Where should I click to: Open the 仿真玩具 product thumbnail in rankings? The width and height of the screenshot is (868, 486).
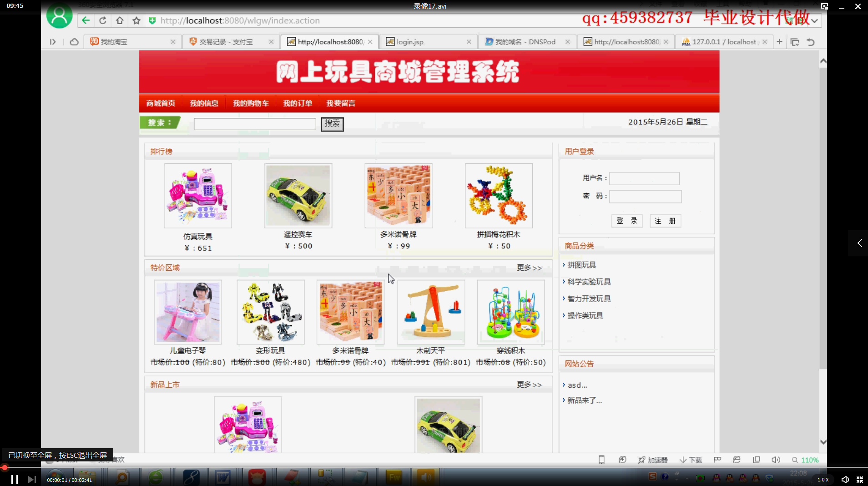pyautogui.click(x=198, y=196)
